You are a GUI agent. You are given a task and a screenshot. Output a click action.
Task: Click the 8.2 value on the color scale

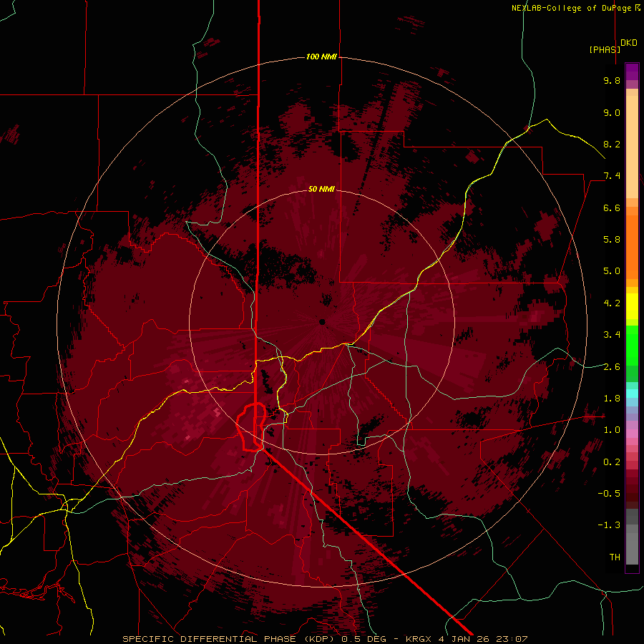point(612,144)
